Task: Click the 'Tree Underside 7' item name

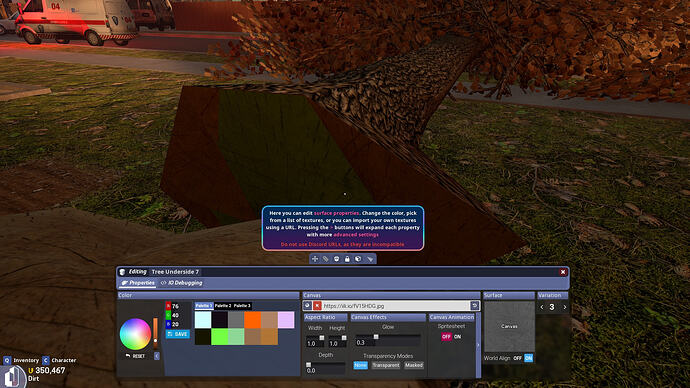Action: (x=175, y=272)
